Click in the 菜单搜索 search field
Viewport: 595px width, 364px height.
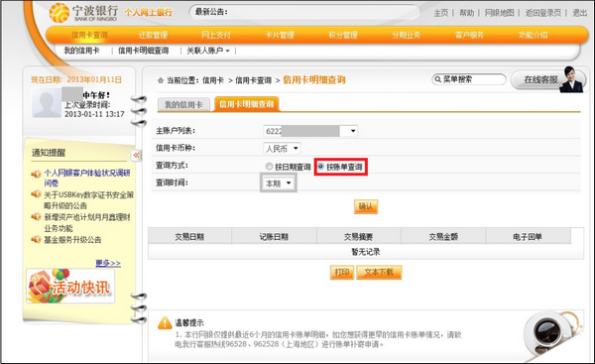pyautogui.click(x=469, y=79)
